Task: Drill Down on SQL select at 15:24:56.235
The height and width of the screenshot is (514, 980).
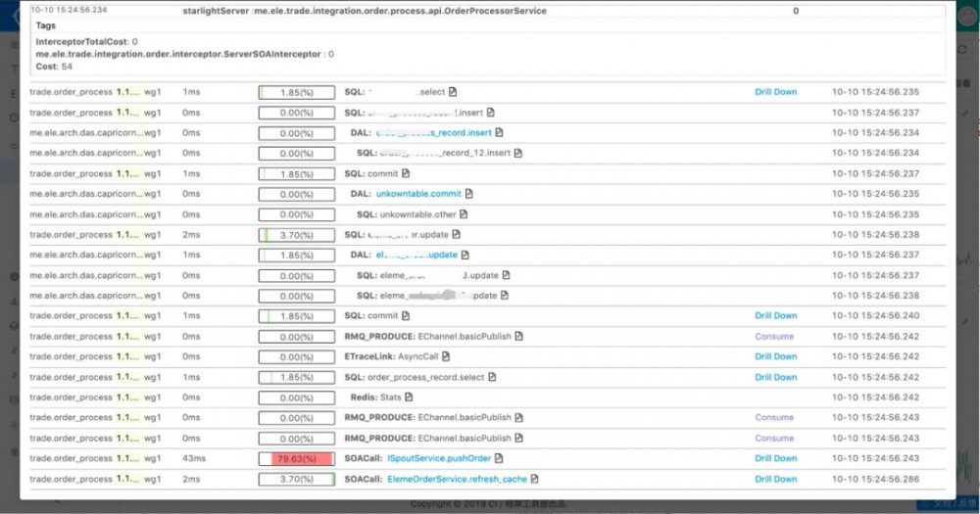Action: pyautogui.click(x=775, y=92)
